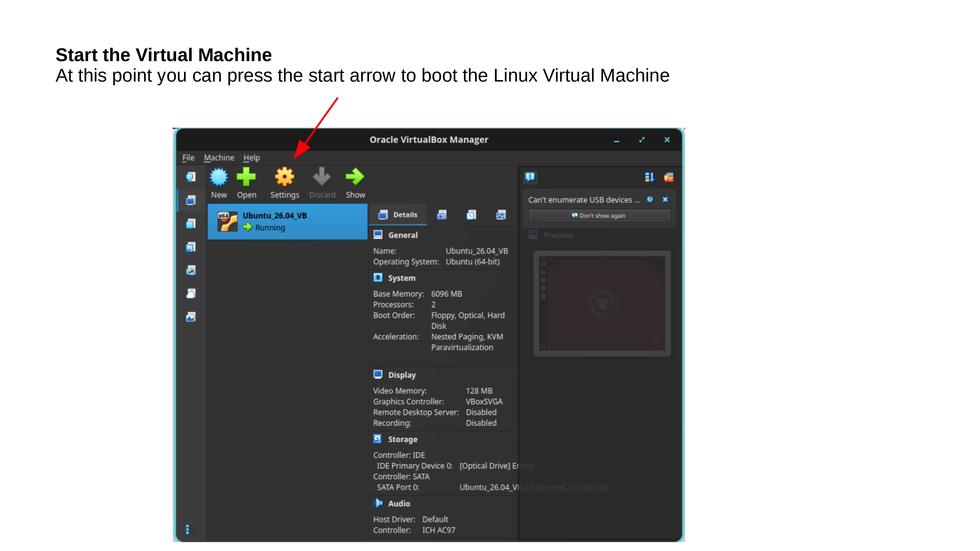The height and width of the screenshot is (551, 980).
Task: Click the Video Memory value '128 MB'
Action: click(479, 391)
